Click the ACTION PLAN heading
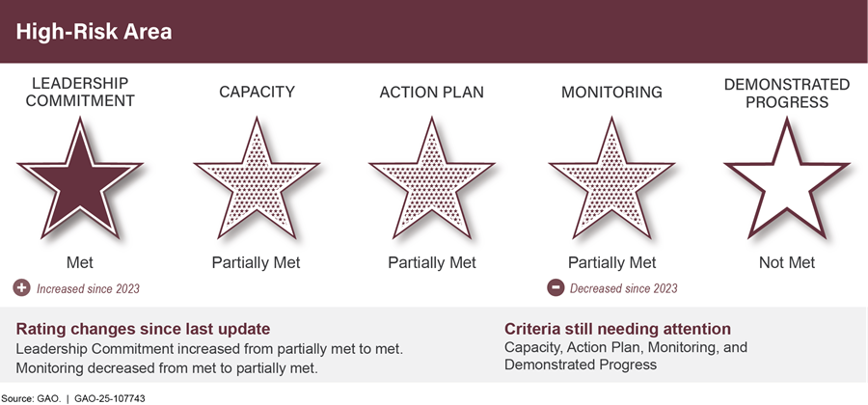The height and width of the screenshot is (405, 868). pos(431,93)
